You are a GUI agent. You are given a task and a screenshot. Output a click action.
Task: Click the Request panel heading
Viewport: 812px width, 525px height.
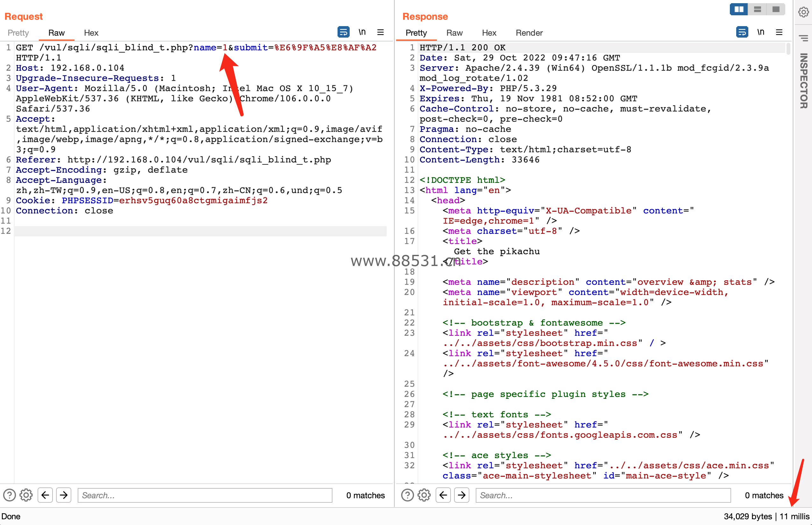[24, 16]
